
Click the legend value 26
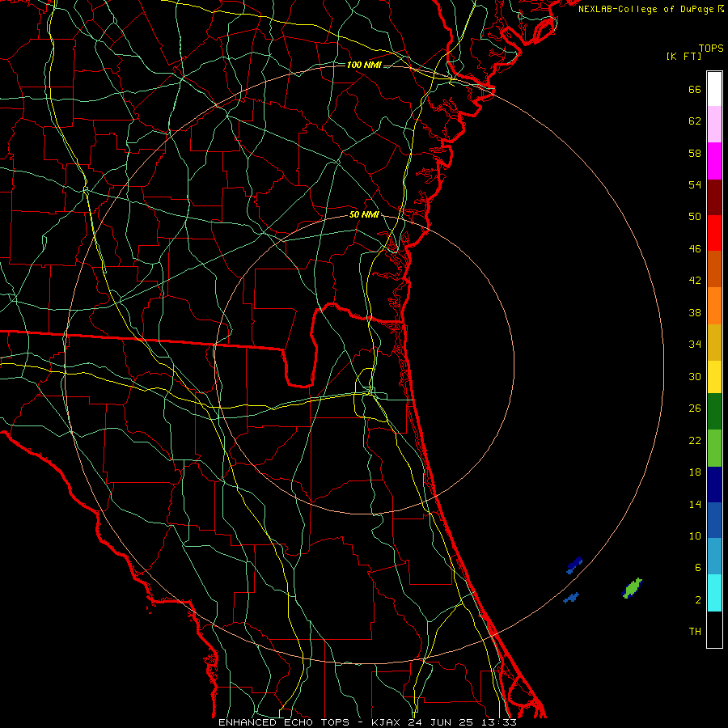pyautogui.click(x=695, y=408)
